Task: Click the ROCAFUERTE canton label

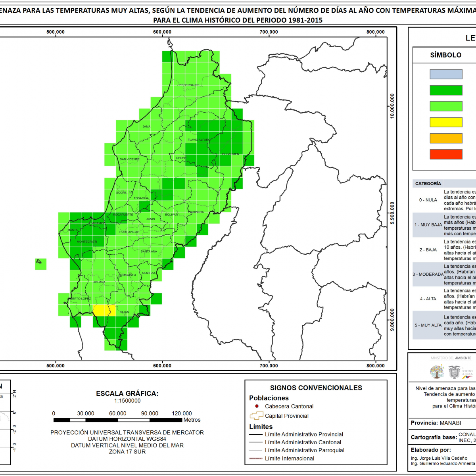Action: click(x=123, y=215)
